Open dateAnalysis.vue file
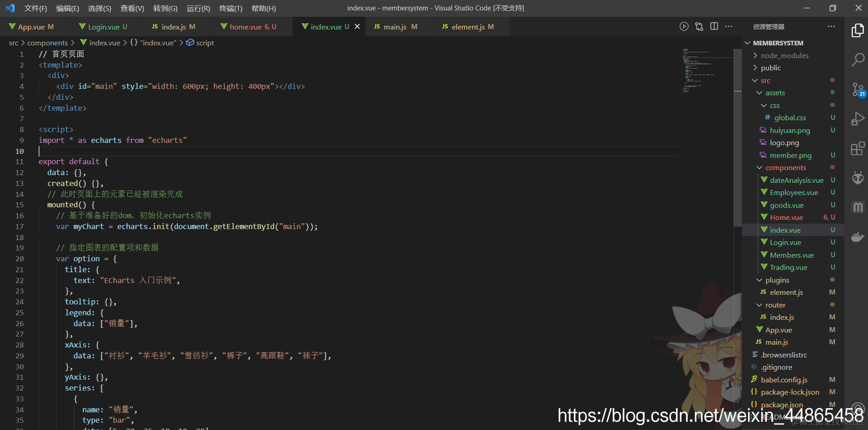 pos(793,180)
